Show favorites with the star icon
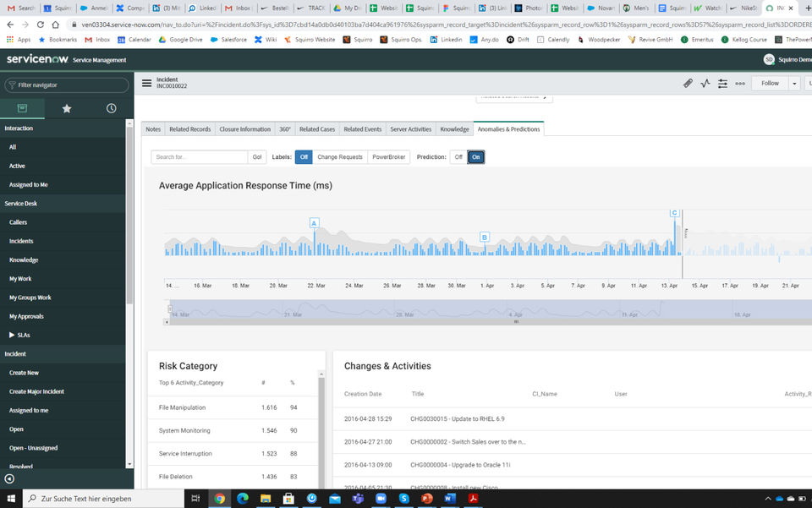Viewport: 812px width, 508px height. point(67,108)
